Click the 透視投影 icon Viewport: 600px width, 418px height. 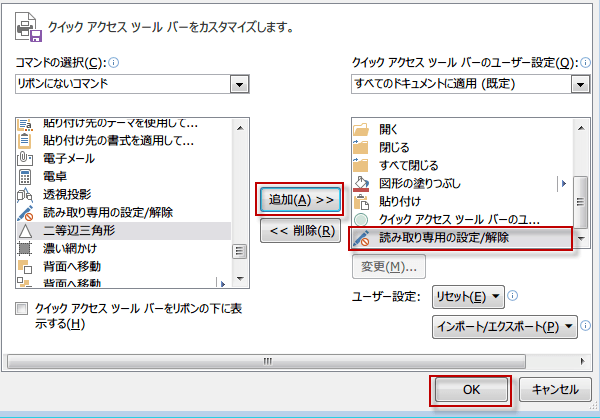coord(25,194)
